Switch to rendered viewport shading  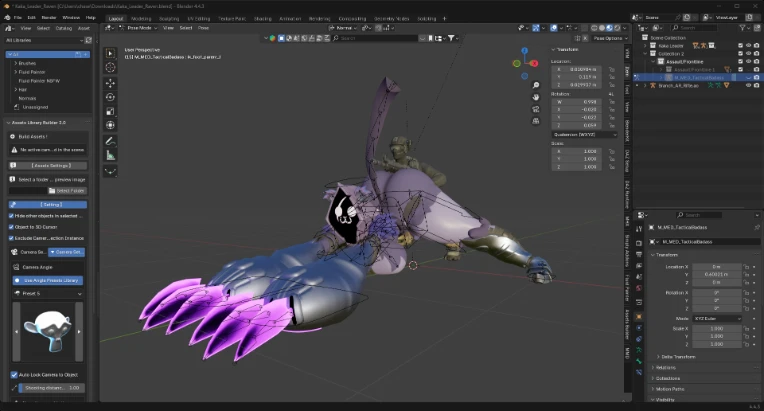(x=617, y=28)
